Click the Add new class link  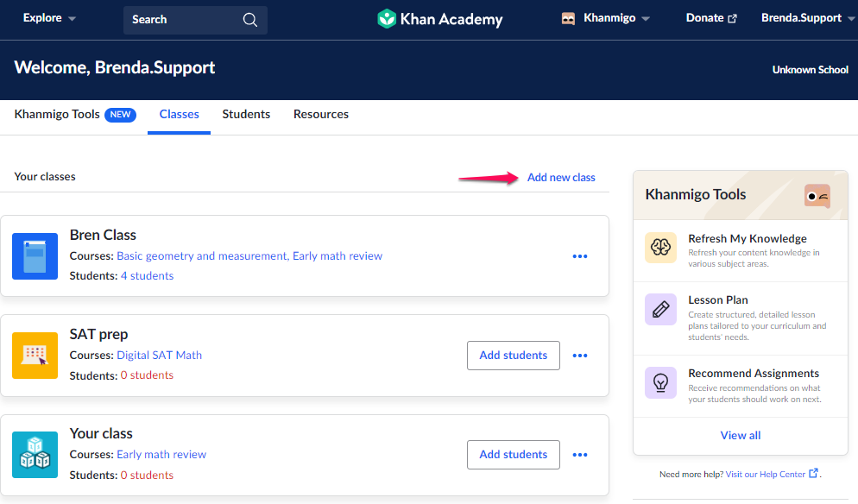pos(561,177)
